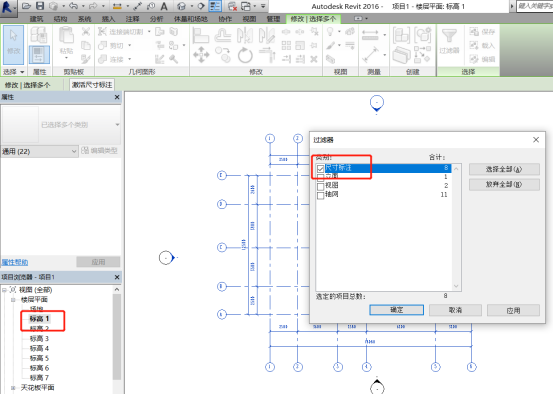The image size is (554, 395).
Task: Click the 保存 selection icon in the ribbon
Action: point(482,32)
